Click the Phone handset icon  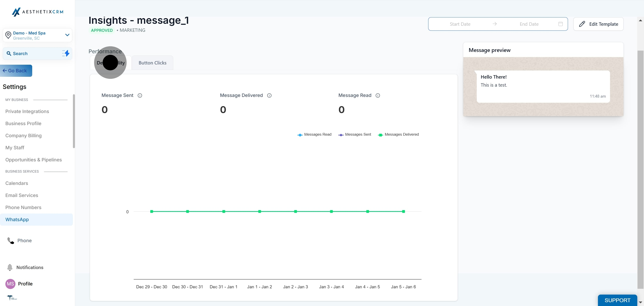11,240
